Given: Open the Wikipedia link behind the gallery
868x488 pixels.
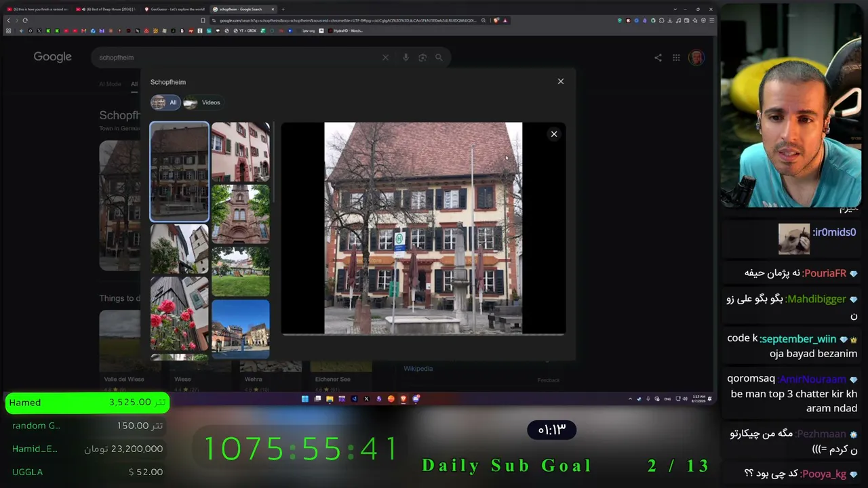Looking at the screenshot, I should click(x=418, y=369).
